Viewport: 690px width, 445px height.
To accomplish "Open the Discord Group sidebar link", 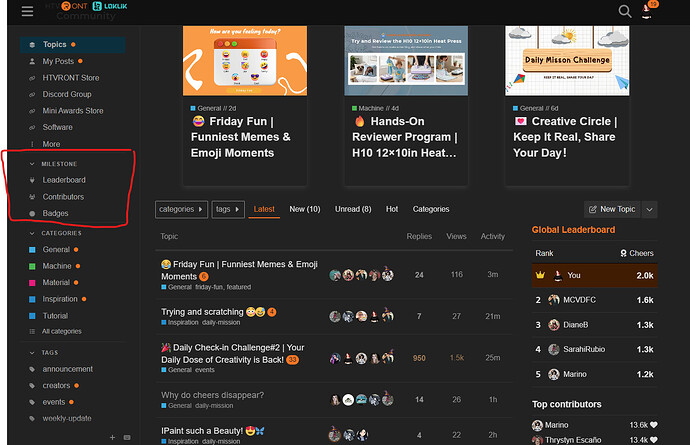I will tap(66, 94).
